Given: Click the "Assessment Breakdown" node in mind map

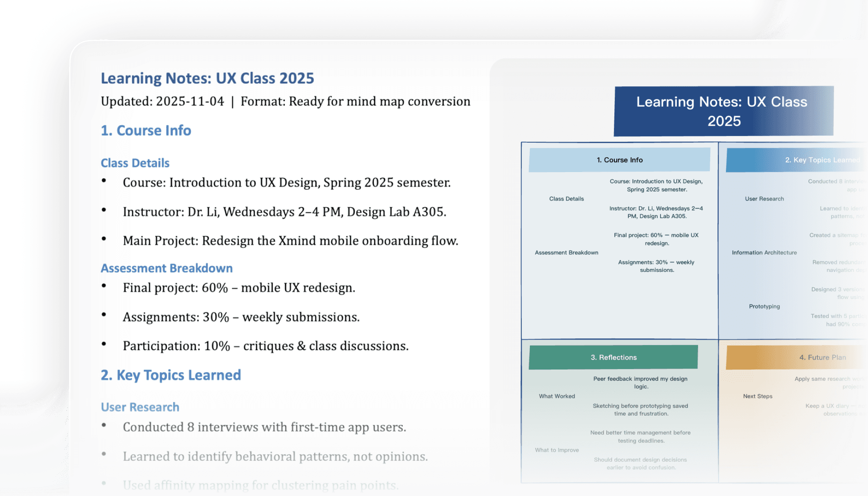Looking at the screenshot, I should 566,253.
